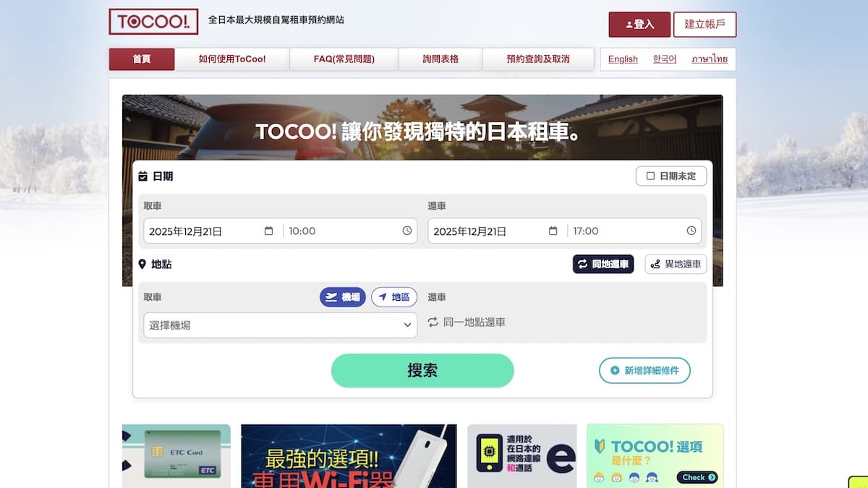Click the pickup date field 2025年12月21日

click(211, 231)
